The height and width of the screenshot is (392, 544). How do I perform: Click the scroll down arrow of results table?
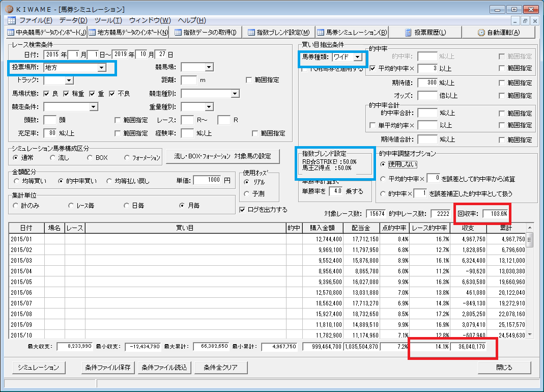tap(529, 334)
